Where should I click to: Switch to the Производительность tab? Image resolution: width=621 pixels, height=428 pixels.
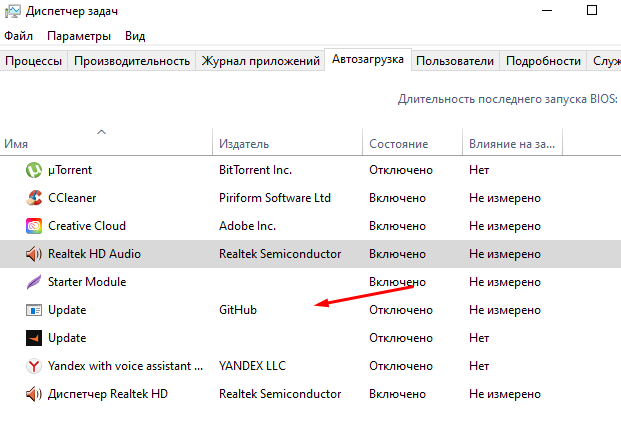click(131, 61)
